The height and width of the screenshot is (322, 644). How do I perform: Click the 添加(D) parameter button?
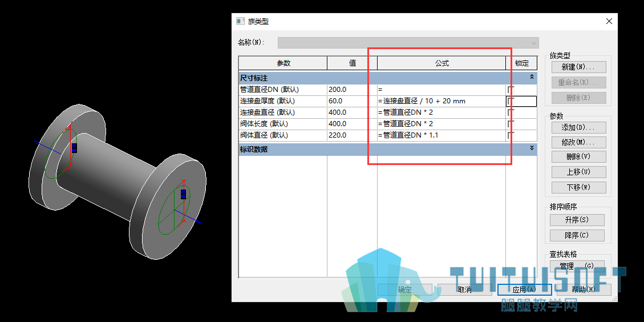pyautogui.click(x=578, y=127)
